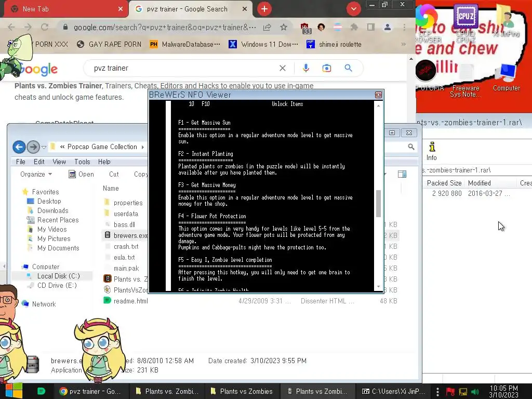The image size is (532, 399).
Task: Open Chrome extensions puzzle icon
Action: point(354,27)
